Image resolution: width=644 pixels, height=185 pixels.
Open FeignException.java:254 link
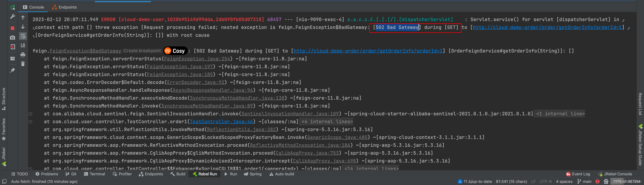[x=197, y=59]
